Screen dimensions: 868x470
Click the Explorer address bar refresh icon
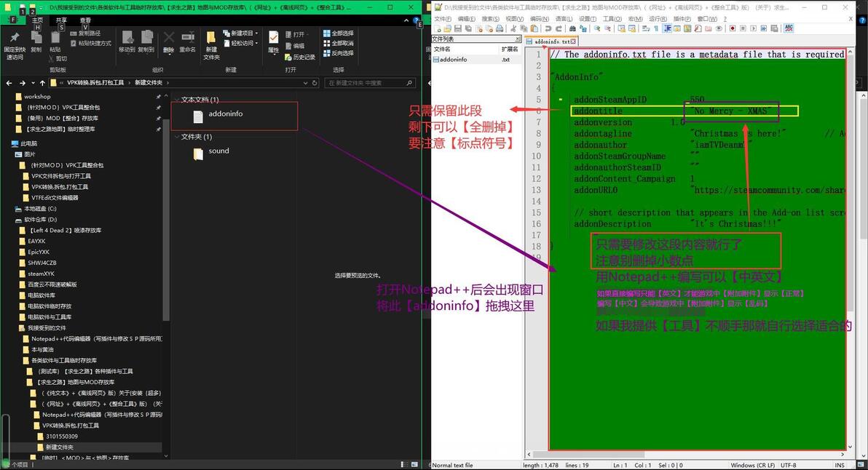[315, 83]
